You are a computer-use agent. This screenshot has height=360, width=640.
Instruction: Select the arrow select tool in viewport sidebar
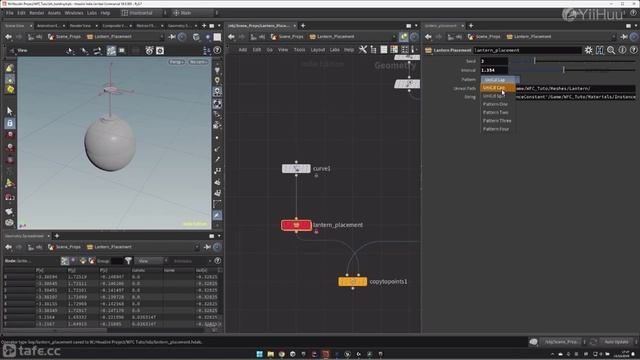click(x=10, y=111)
